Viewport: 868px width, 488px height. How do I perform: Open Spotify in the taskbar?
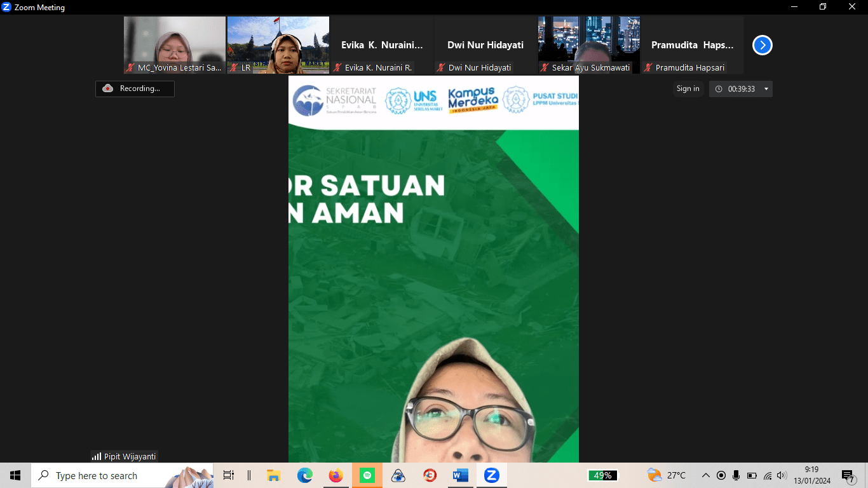pos(367,475)
